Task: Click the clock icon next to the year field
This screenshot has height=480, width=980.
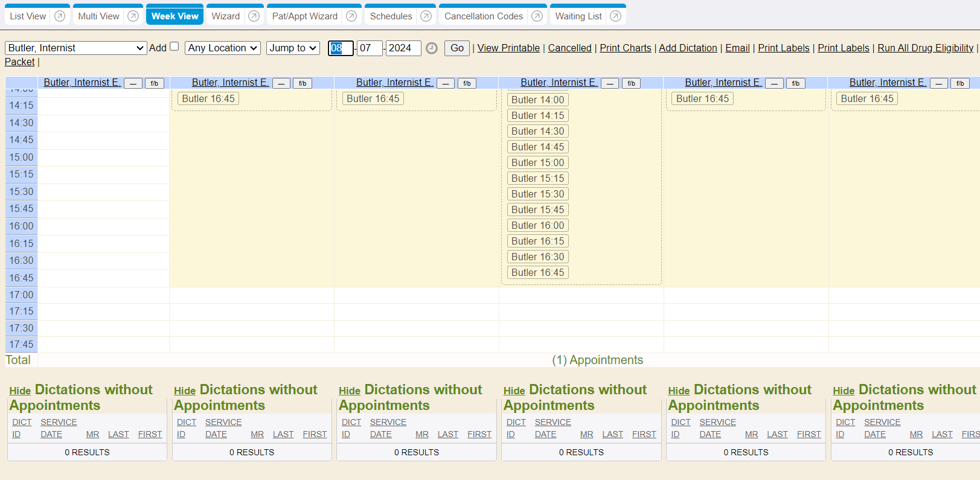Action: [432, 48]
